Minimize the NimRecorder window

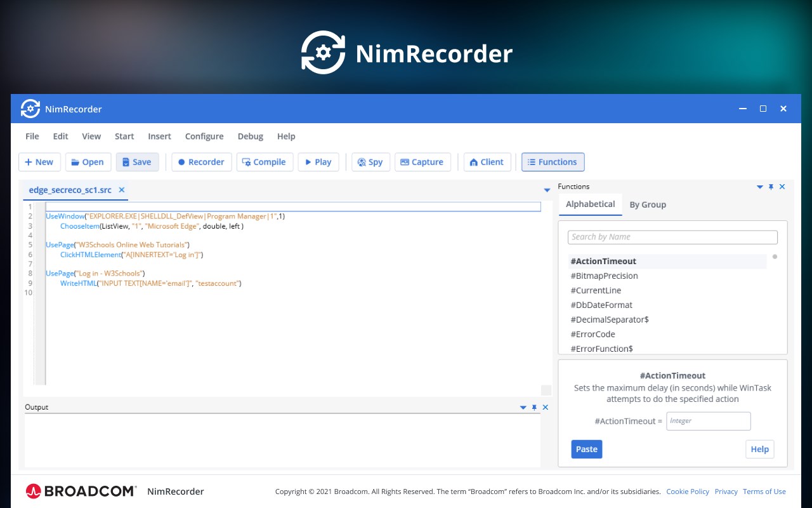point(743,109)
